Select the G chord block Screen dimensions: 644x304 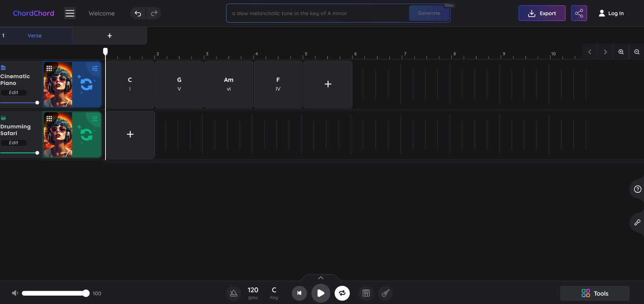click(x=179, y=84)
